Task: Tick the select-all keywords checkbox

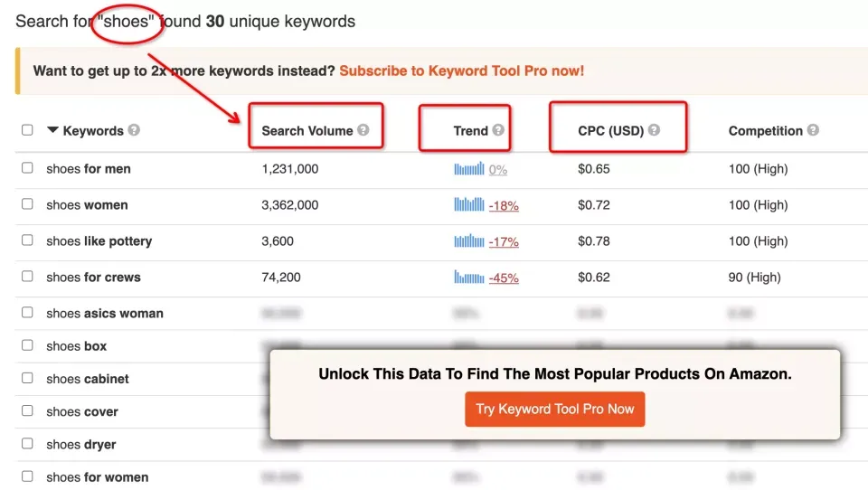Action: (x=27, y=130)
